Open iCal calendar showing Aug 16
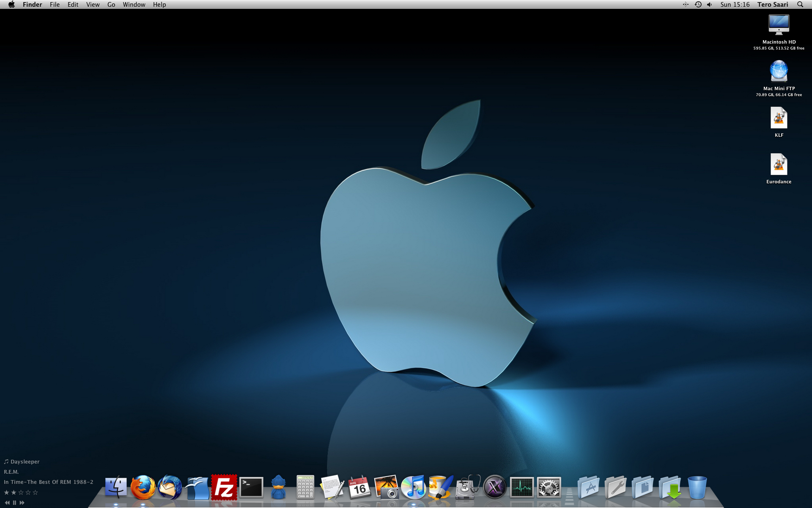 (359, 487)
